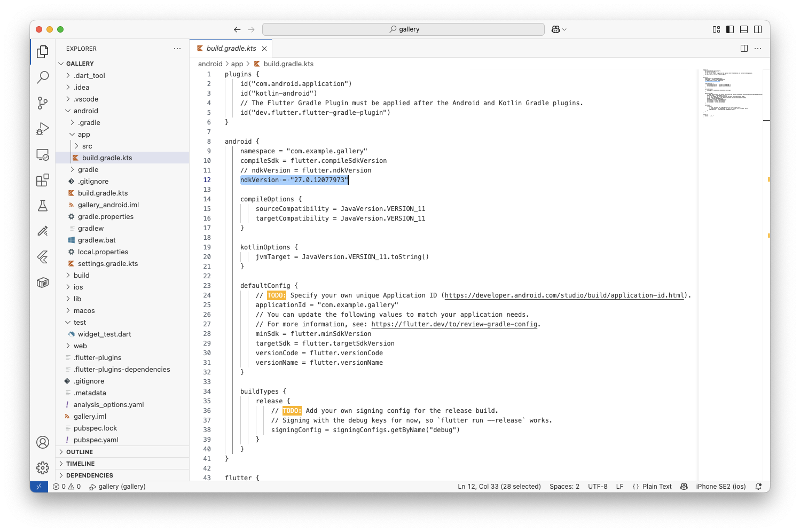Collapse the app folder
Viewport: 800px width, 532px height.
pos(122,134)
